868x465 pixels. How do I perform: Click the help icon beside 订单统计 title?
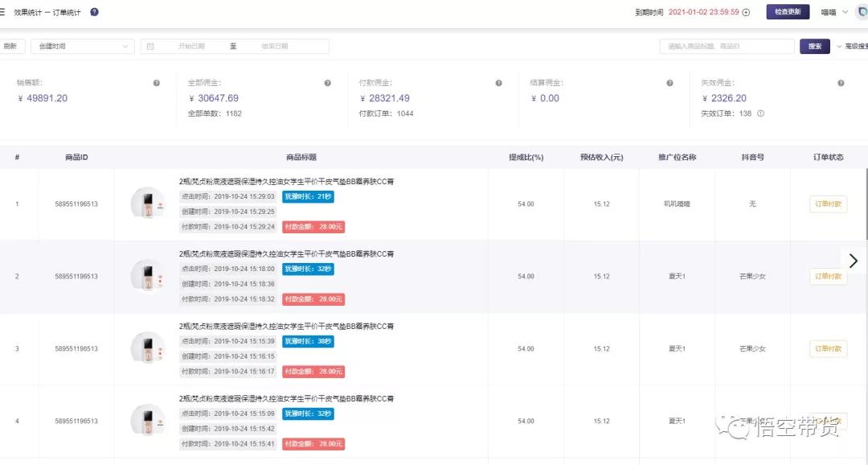click(95, 12)
